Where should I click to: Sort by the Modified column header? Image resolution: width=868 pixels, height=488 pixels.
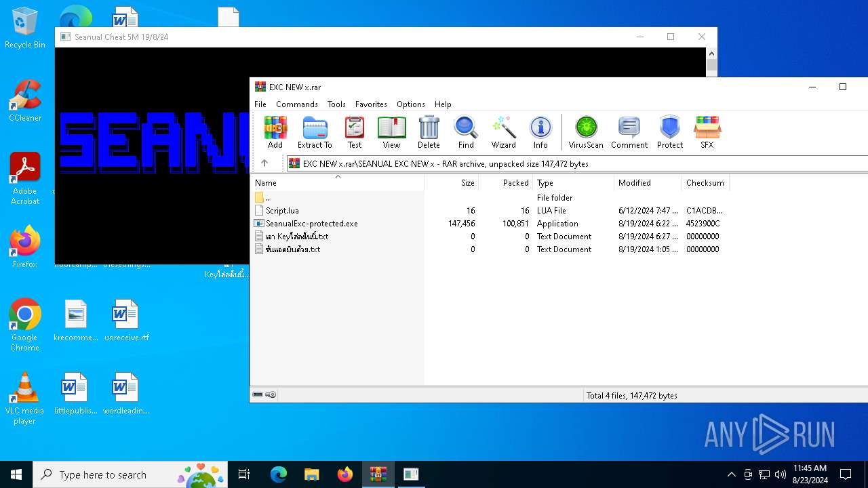pyautogui.click(x=648, y=183)
